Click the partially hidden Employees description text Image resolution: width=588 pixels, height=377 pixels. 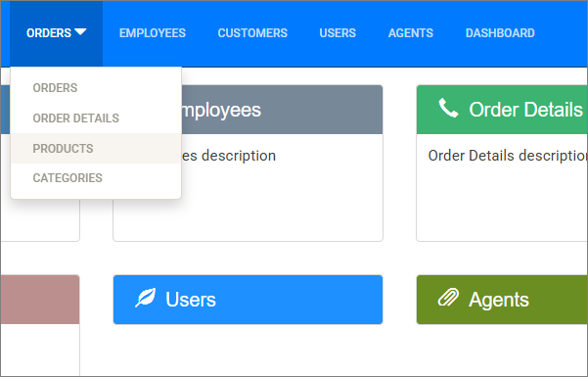click(229, 156)
